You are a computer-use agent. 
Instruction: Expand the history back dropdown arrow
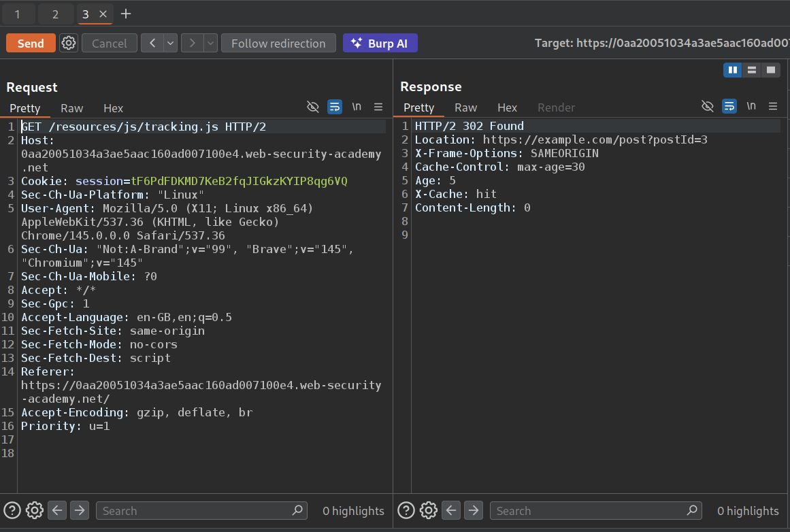170,44
